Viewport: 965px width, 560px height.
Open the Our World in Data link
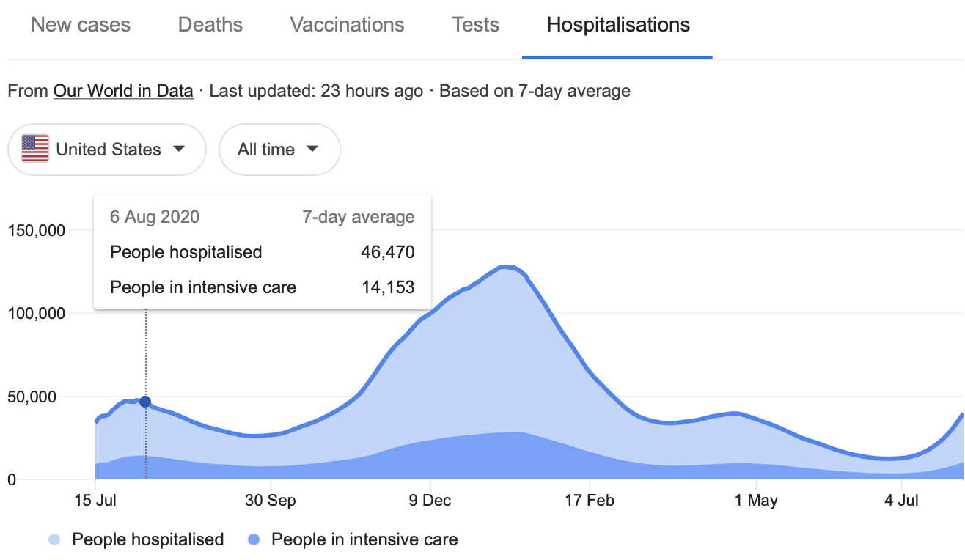coord(123,92)
